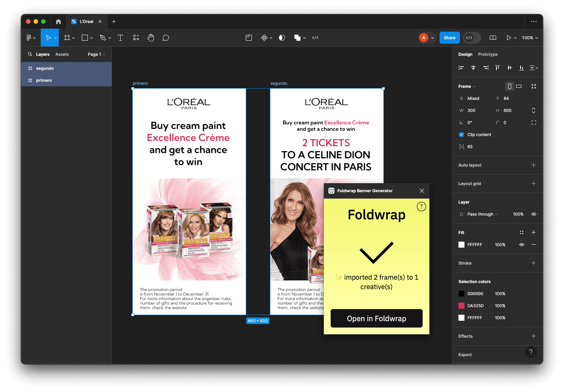
Task: Toggle fill FFFFFF visibility eye
Action: click(522, 245)
